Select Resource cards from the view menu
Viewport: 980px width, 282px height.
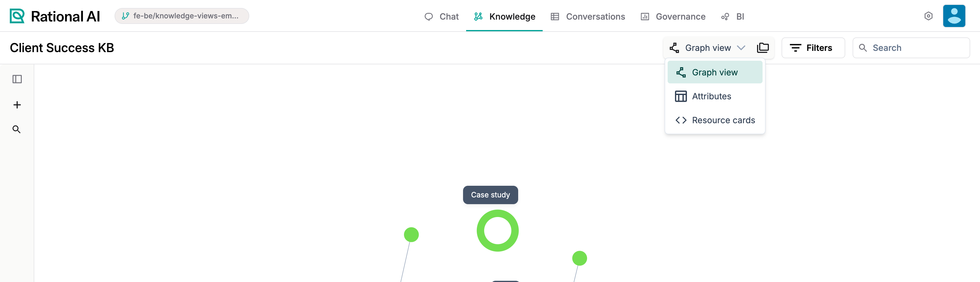(715, 120)
